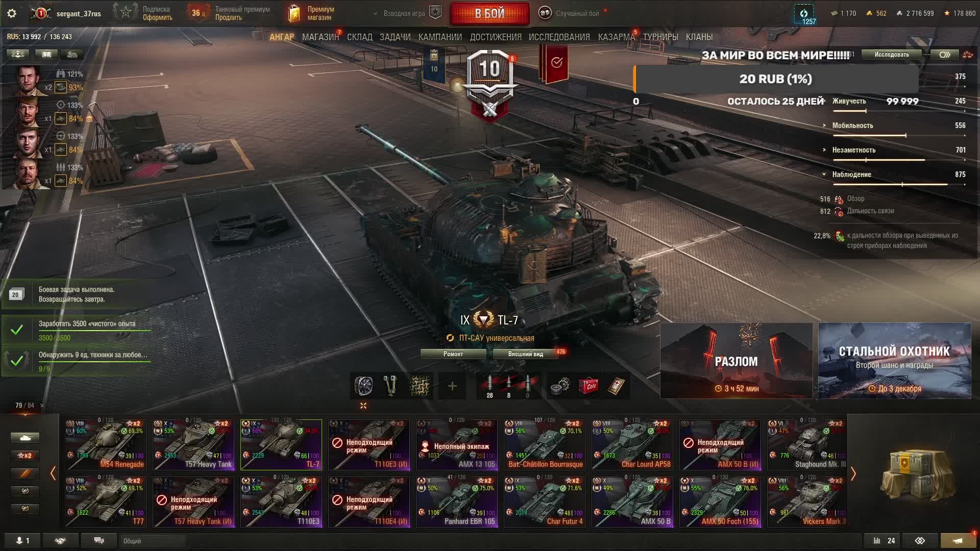Open the settings gear menu
The height and width of the screenshot is (551, 980).
[x=12, y=14]
